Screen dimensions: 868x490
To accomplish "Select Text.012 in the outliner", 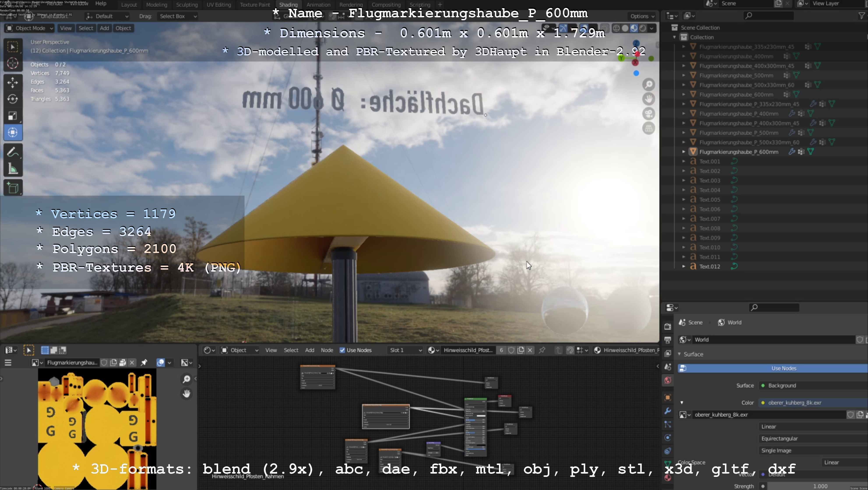I will [709, 266].
